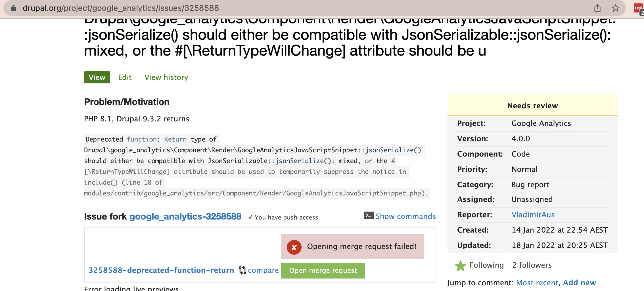Click the browser share icon
This screenshot has width=644, height=291.
[597, 8]
